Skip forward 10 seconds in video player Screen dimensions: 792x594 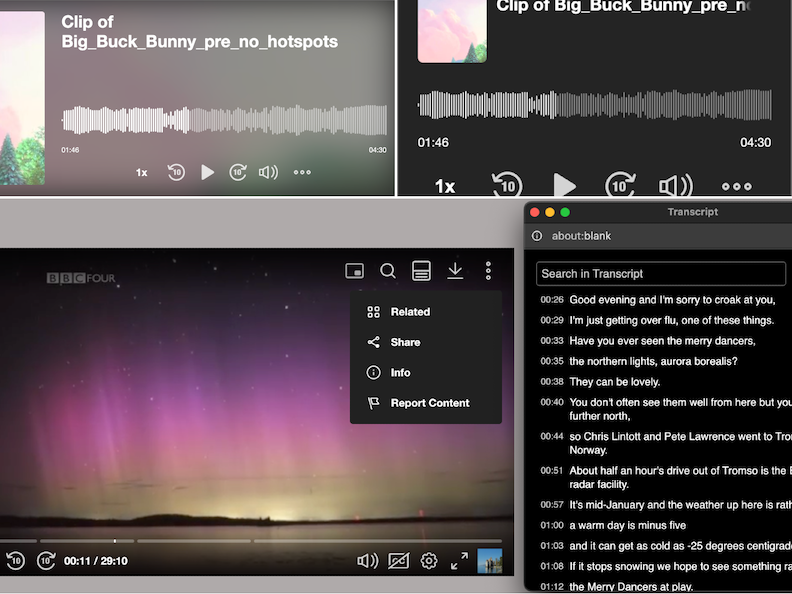pyautogui.click(x=46, y=561)
